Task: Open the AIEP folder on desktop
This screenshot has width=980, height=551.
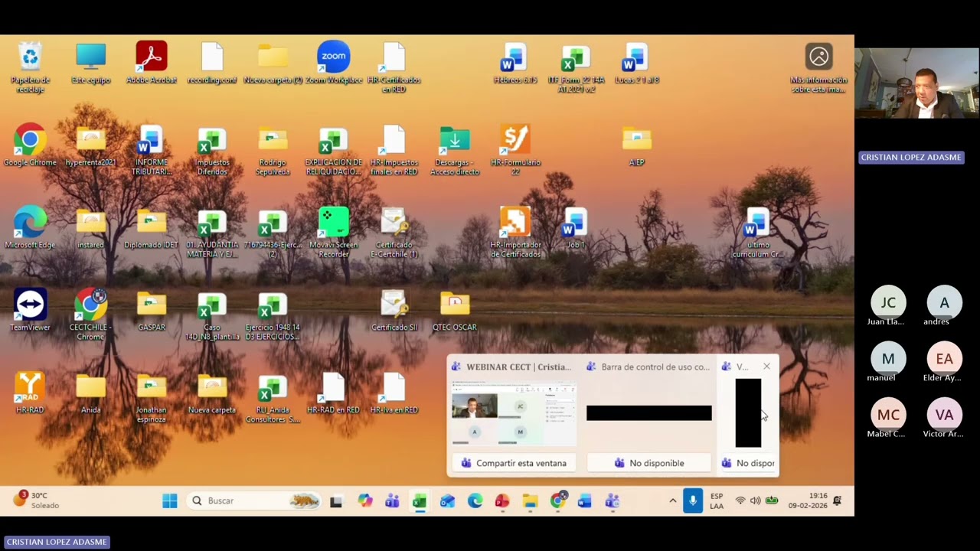Action: click(x=637, y=145)
